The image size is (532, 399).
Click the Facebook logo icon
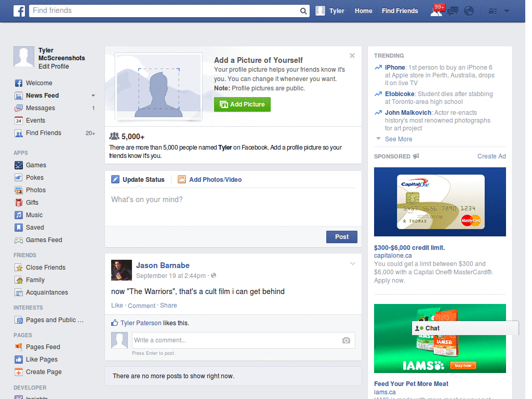click(19, 11)
